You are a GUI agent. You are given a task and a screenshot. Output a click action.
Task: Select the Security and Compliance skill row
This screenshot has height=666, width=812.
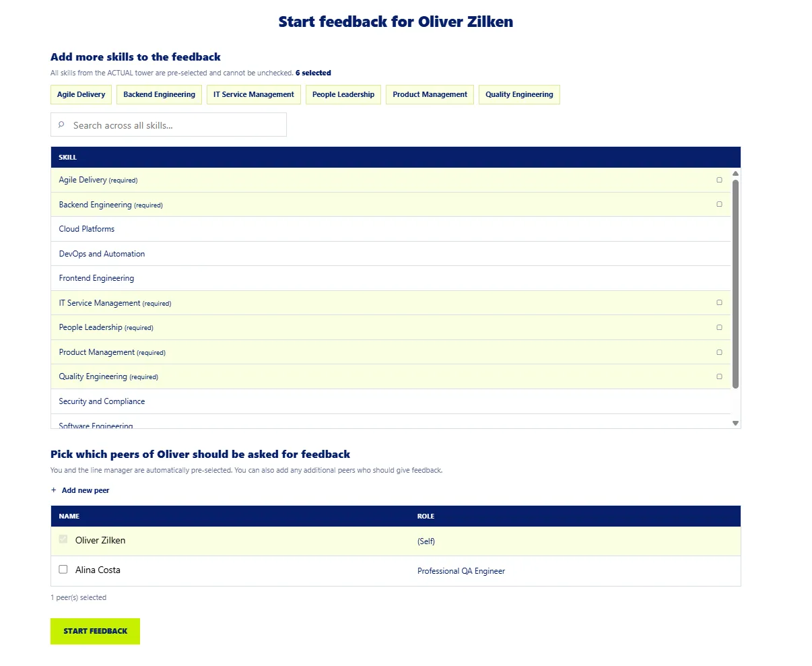click(x=391, y=401)
